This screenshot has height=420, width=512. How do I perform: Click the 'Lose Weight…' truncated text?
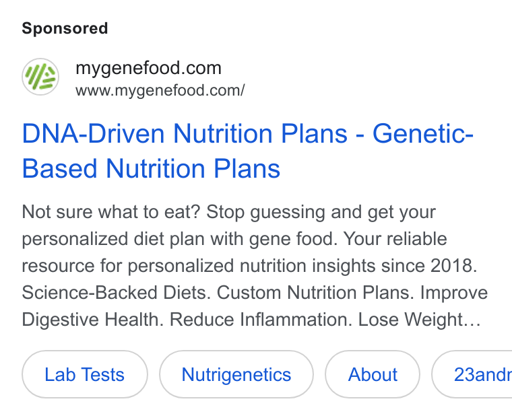(x=420, y=320)
